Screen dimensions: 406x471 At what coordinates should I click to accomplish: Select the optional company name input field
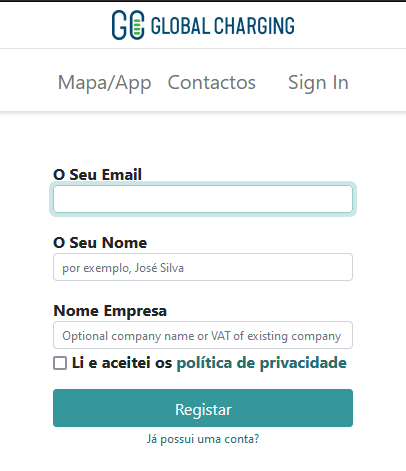tap(203, 335)
